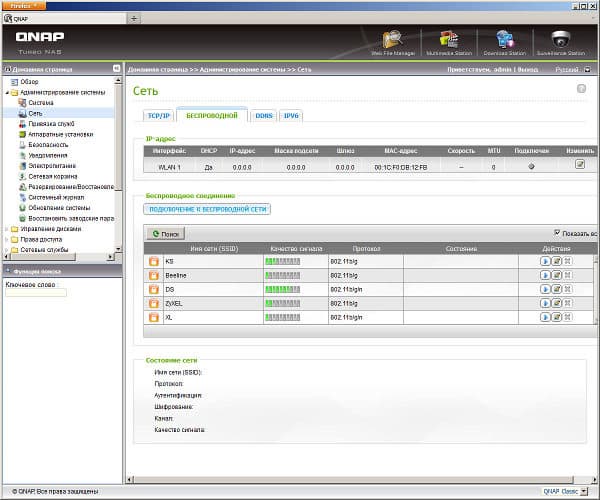The image size is (600, 500).
Task: Collapse Администрирование системы tree folder
Action: 7,93
